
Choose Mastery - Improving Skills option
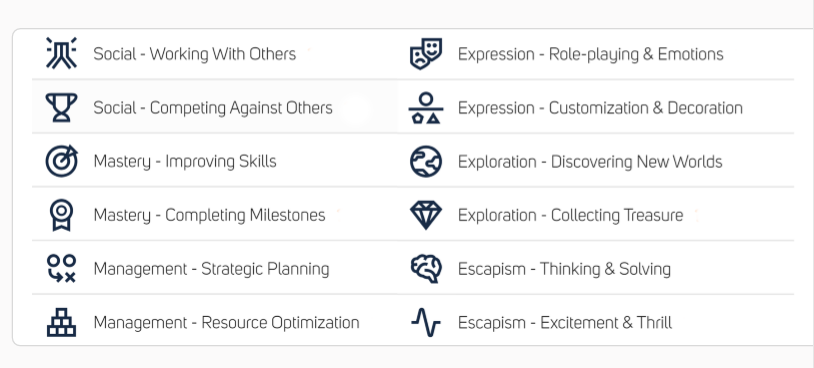(185, 161)
